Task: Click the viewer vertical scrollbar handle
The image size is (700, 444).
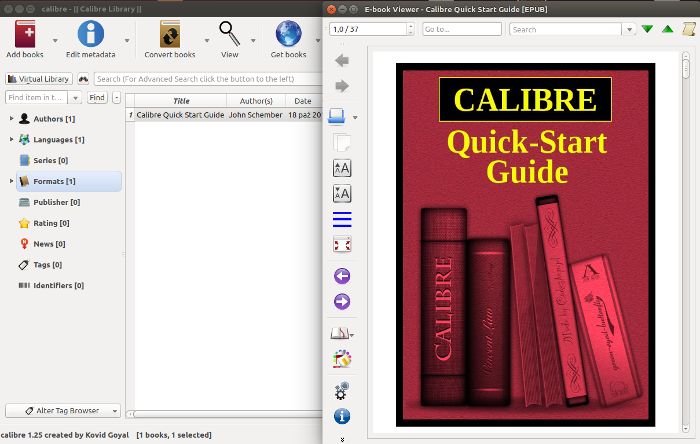Action: click(686, 68)
